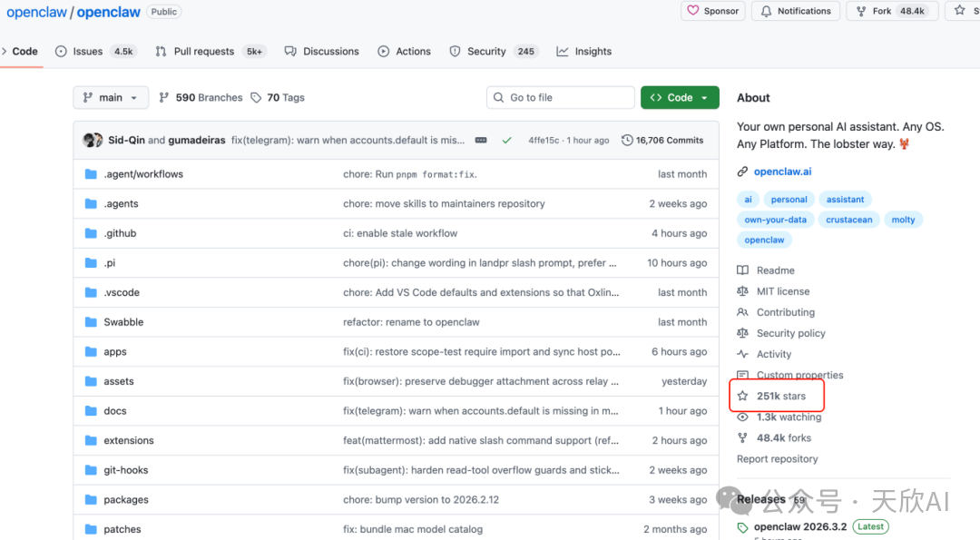Expand commit message ellipsis button
The height and width of the screenshot is (540, 980).
tap(481, 141)
